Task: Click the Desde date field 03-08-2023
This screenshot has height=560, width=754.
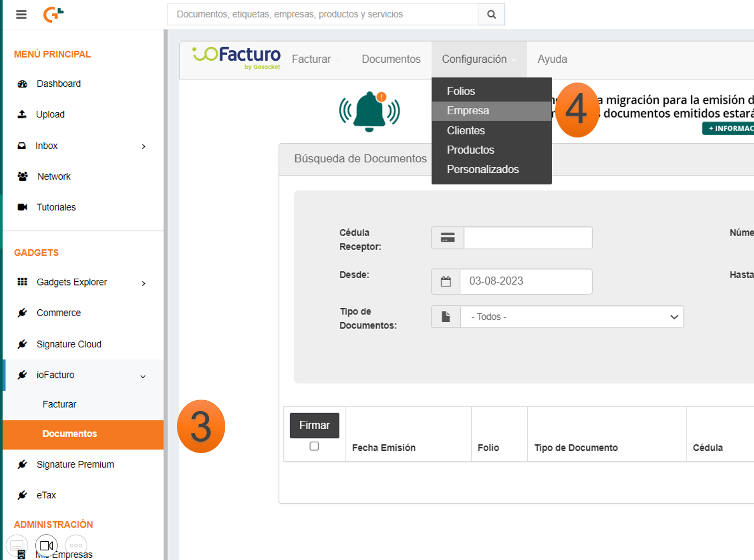Action: (526, 281)
